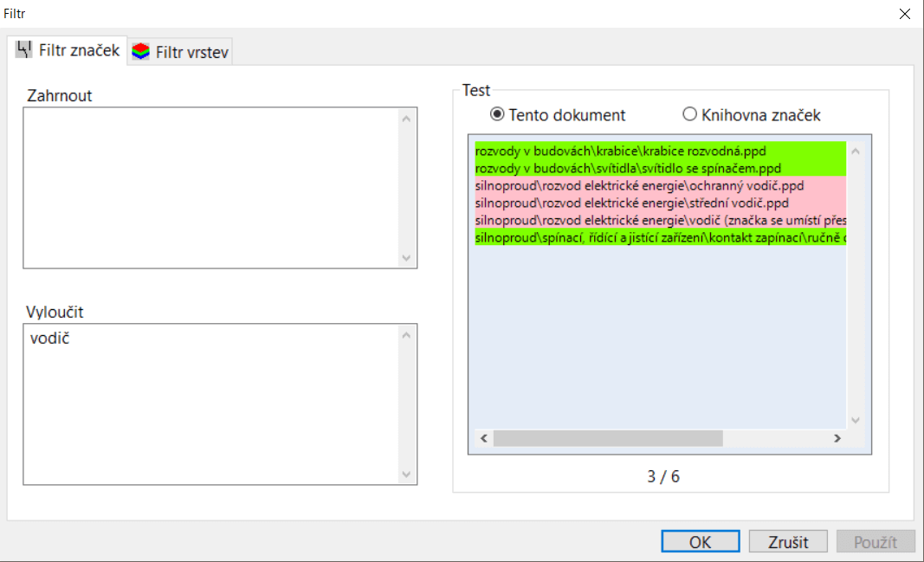Click the colored layers icon of Filtr vrstev
This screenshot has width=924, height=562.
(x=141, y=52)
